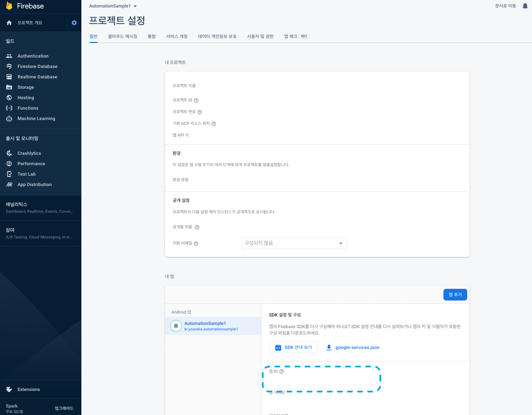The image size is (532, 415).
Task: Click the SDK 안내 보기 button
Action: click(x=293, y=347)
